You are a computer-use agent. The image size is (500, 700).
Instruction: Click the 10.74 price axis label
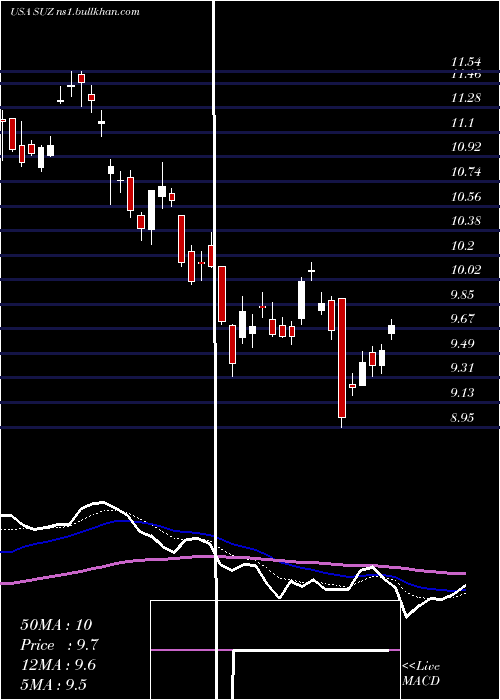pos(466,172)
